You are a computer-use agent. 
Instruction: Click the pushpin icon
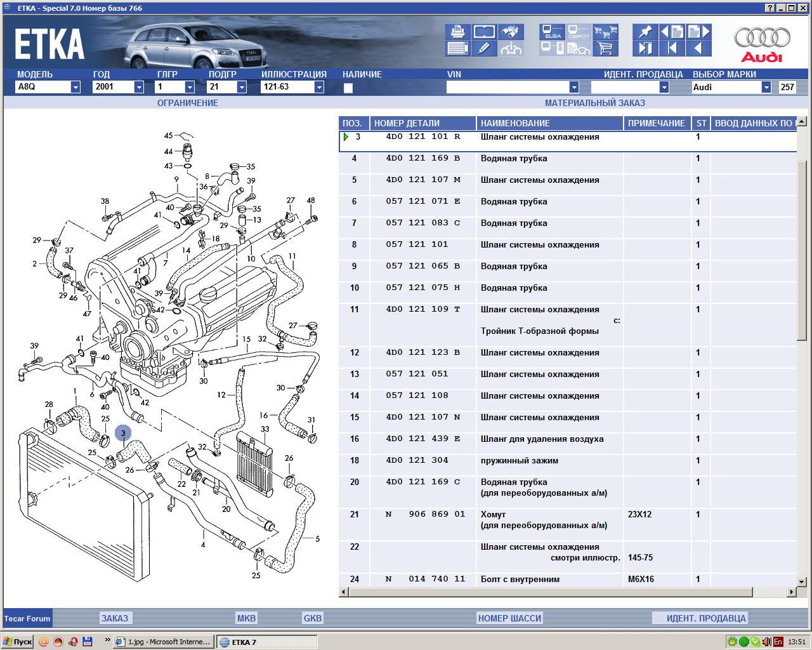tap(645, 32)
